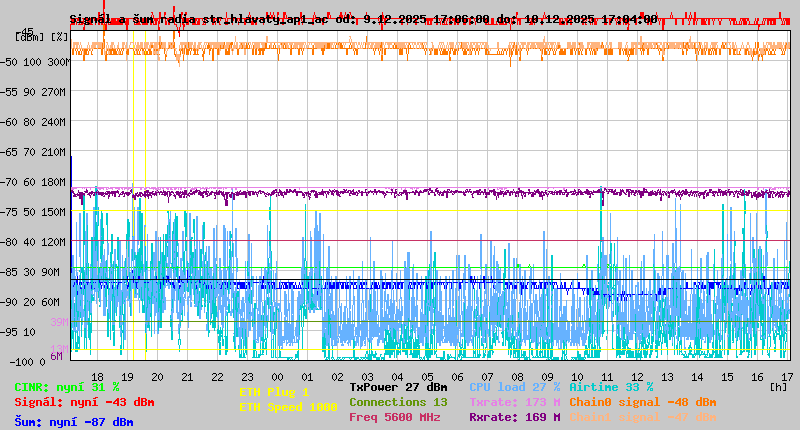This screenshot has width=800, height=430.
Task: Click the '-85 30 90M' y-axis label
Action: [30, 272]
